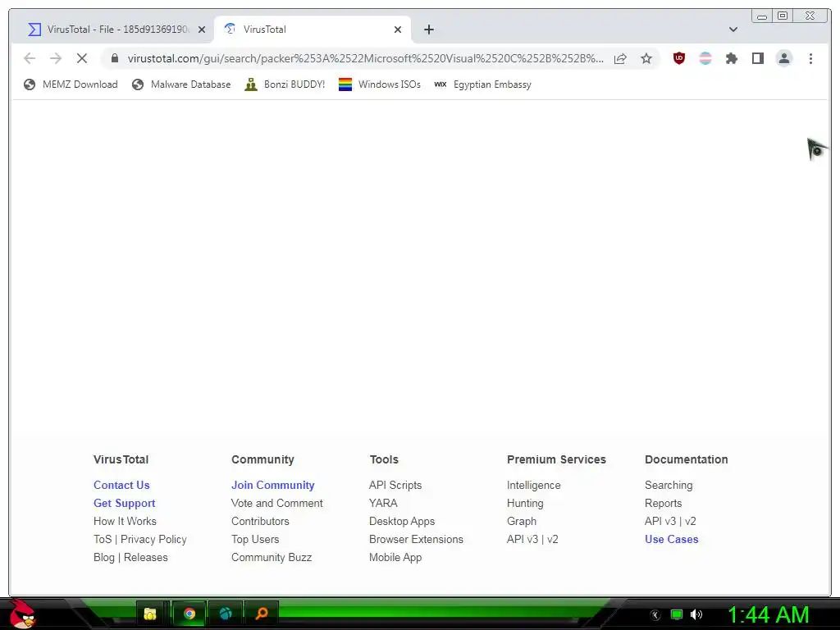The width and height of the screenshot is (840, 630).
Task: Open Chrome three-dot menu
Action: pos(810,58)
